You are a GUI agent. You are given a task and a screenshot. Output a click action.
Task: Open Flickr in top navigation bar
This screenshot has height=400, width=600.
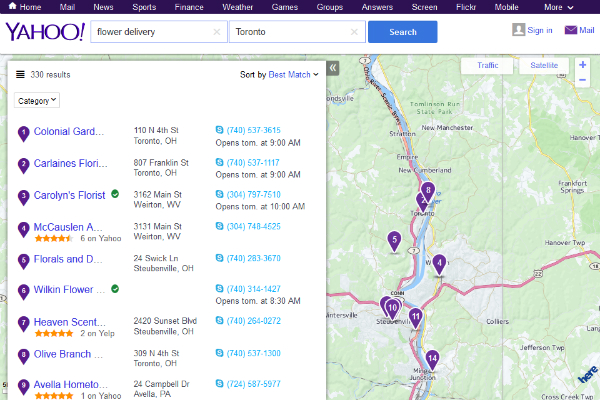coord(466,7)
